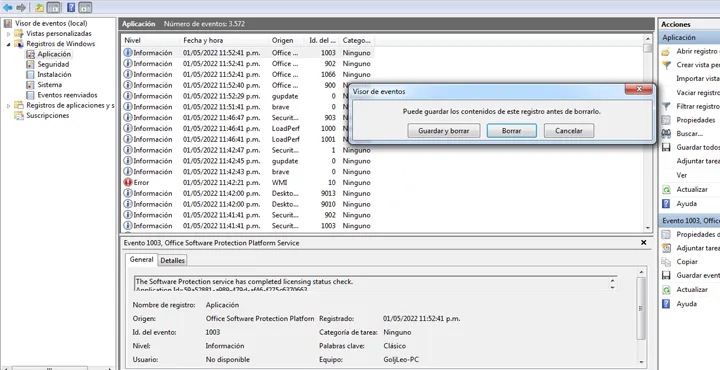
Task: Select the event row with Id 9013
Action: pos(247,193)
